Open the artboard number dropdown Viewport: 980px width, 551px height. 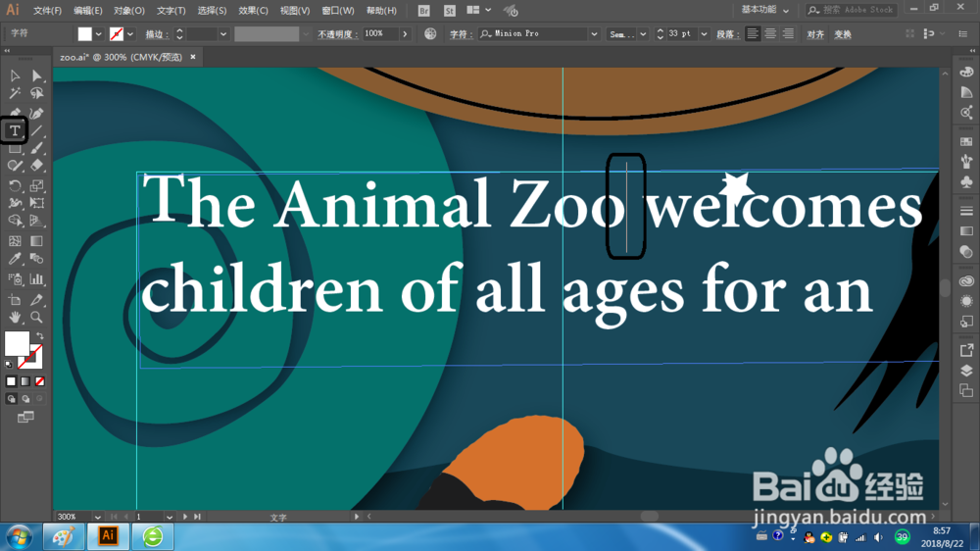[170, 518]
